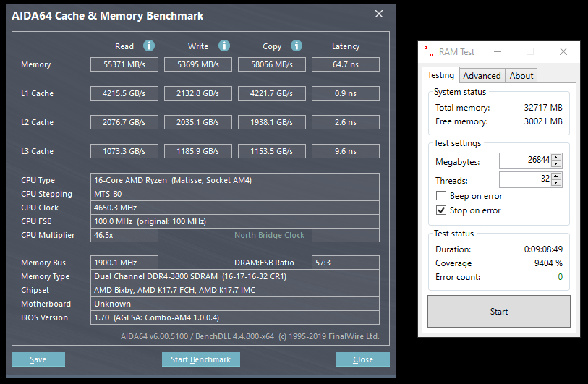Click the CPU Stepping MTS-B0 field
The height and width of the screenshot is (384, 588).
coord(235,194)
